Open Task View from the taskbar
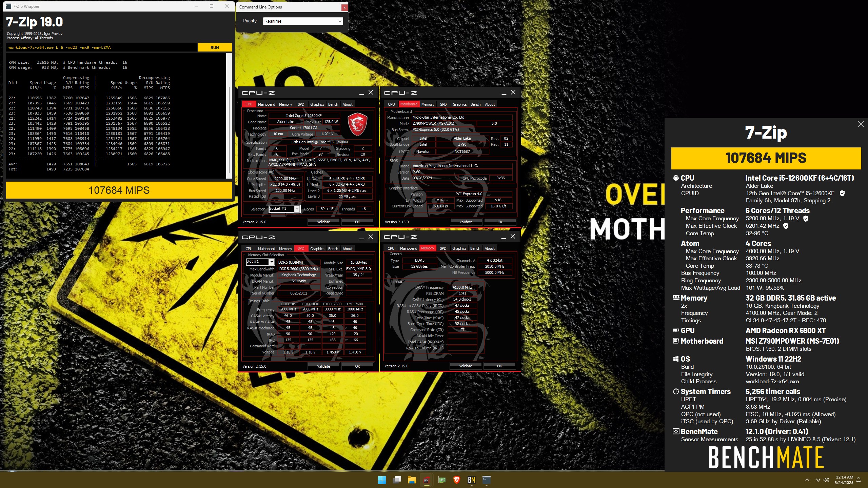Screen dimensions: 868x488 [397, 480]
